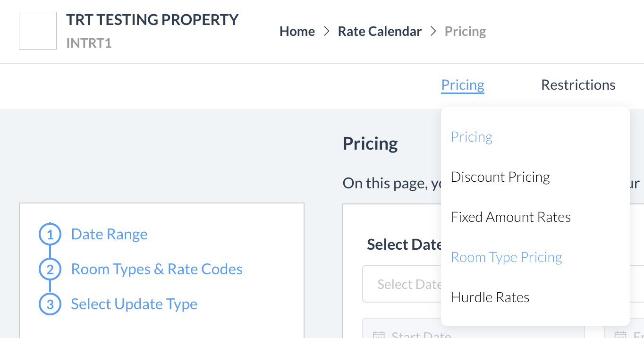Screen dimensions: 644x338
Task: Click the property logo placeholder square
Action: click(37, 30)
